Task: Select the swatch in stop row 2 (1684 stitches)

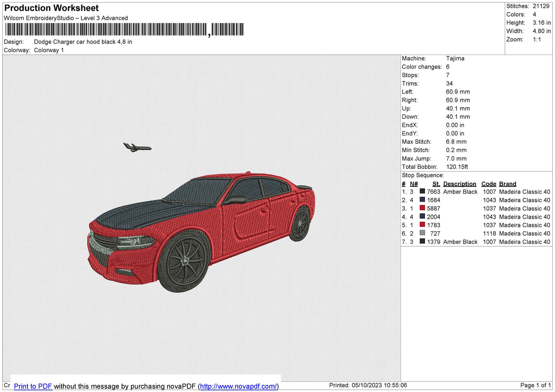Action: tap(422, 200)
